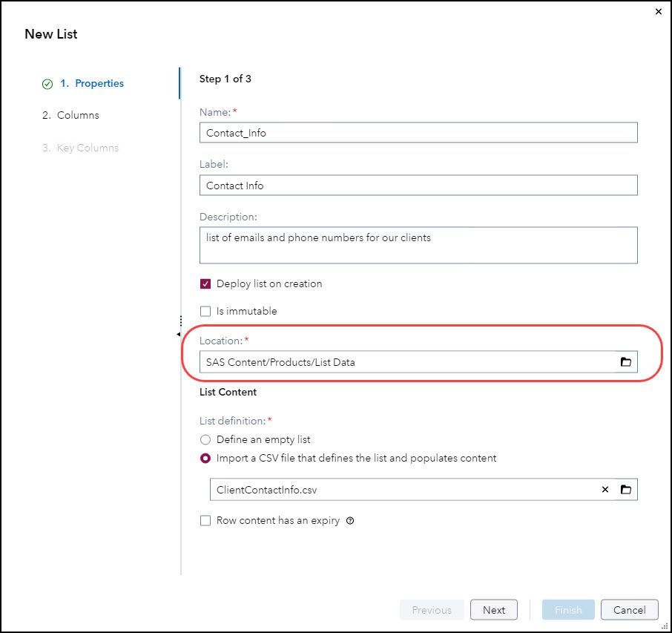
Task: Collapse the steps side panel arrow
Action: [x=178, y=335]
